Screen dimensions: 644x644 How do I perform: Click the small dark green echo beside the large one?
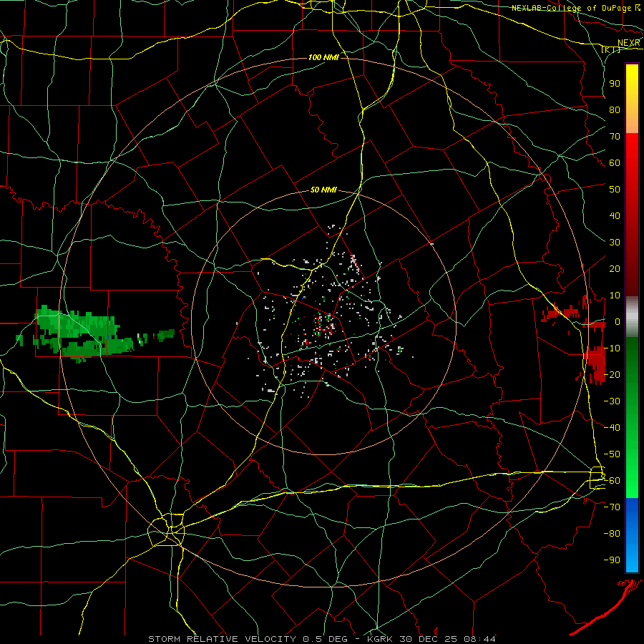click(166, 334)
